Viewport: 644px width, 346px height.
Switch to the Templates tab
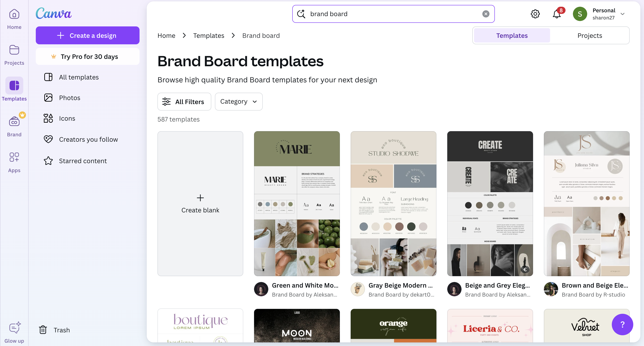(x=512, y=35)
